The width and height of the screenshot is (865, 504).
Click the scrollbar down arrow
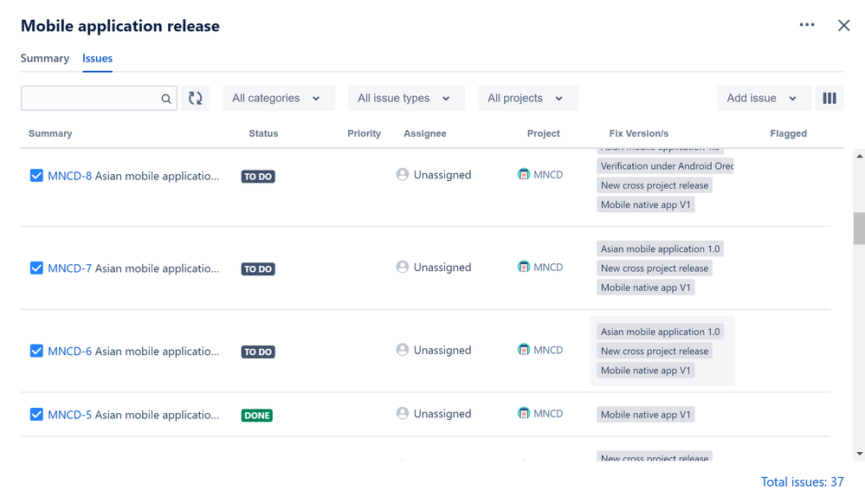point(859,454)
